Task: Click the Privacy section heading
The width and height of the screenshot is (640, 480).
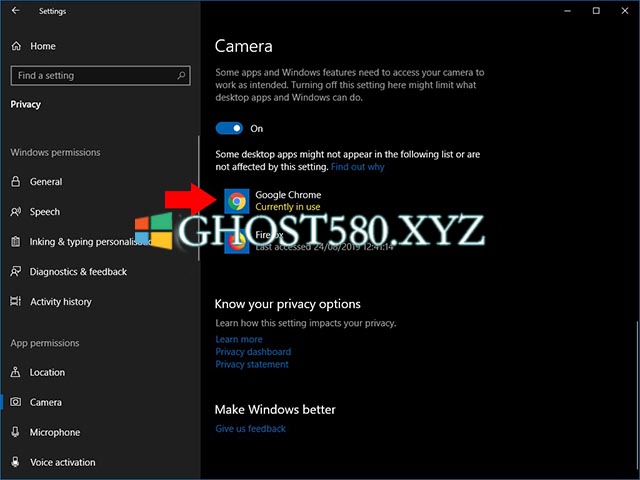Action: 25,104
